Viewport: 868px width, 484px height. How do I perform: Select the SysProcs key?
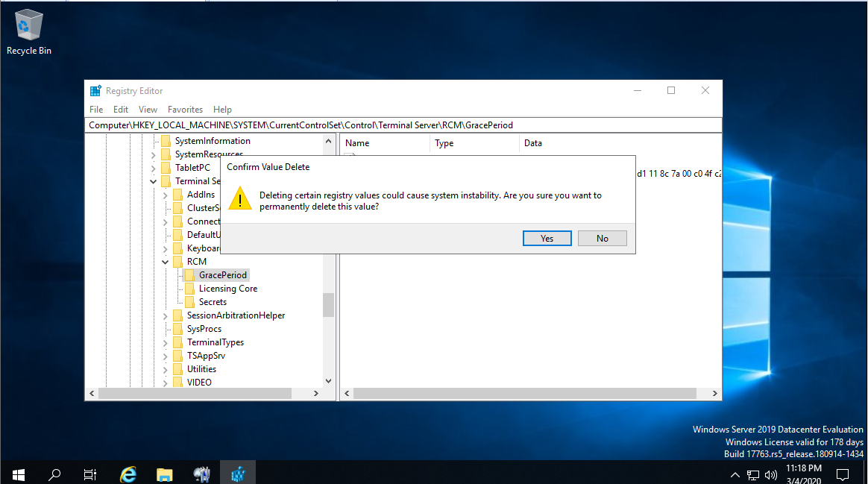204,329
